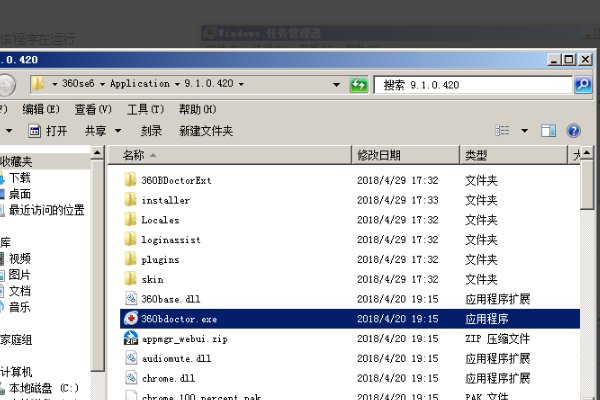600x400 pixels.
Task: Sort by the 修改日期 column header
Action: pyautogui.click(x=406, y=155)
